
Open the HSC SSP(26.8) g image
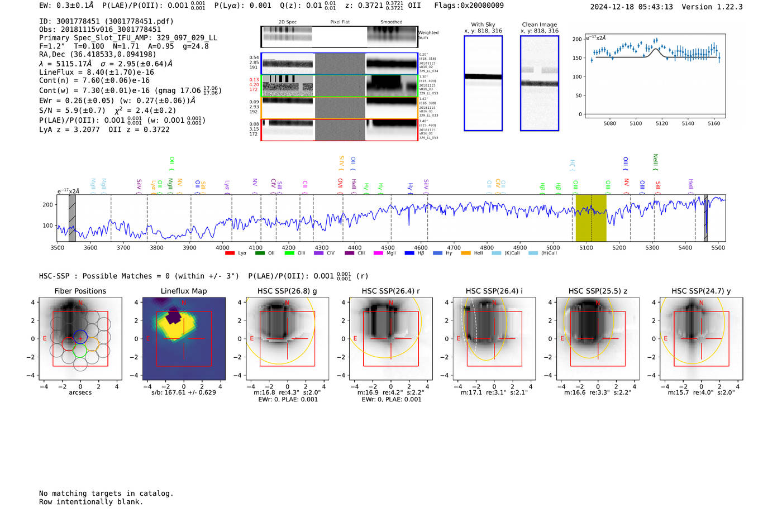point(287,339)
